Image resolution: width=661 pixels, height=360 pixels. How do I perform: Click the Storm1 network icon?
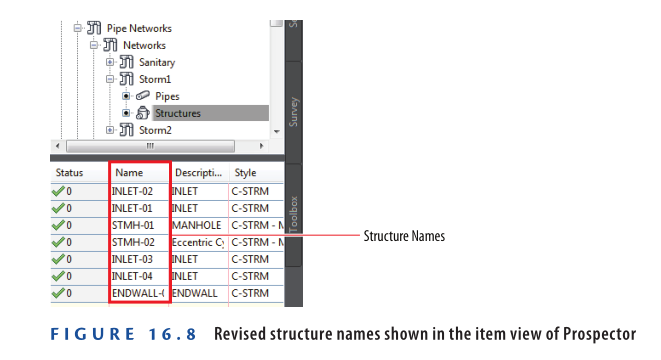coord(126,79)
